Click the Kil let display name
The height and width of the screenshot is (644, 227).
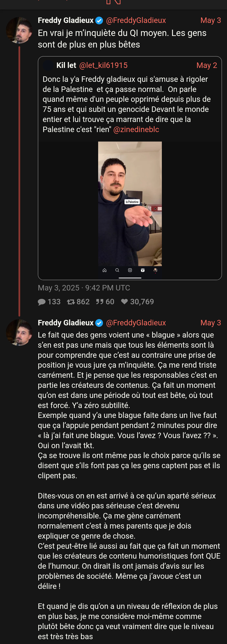[66, 65]
